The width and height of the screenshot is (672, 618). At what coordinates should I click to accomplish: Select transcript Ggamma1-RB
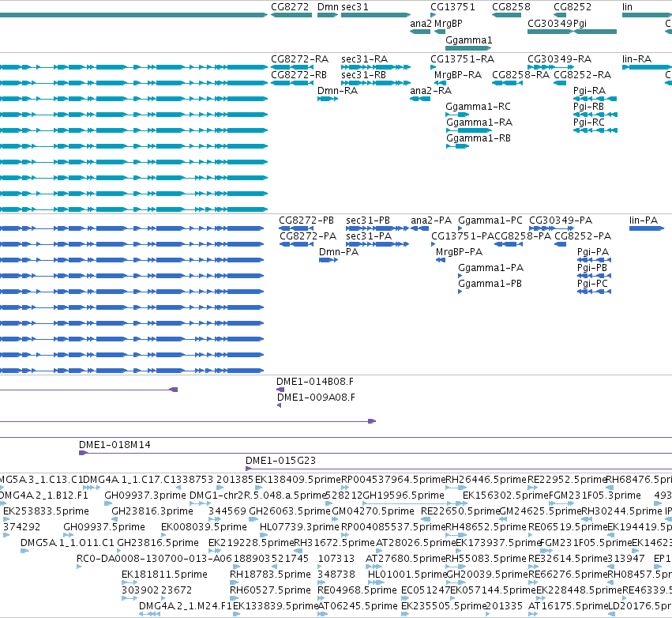(x=479, y=138)
